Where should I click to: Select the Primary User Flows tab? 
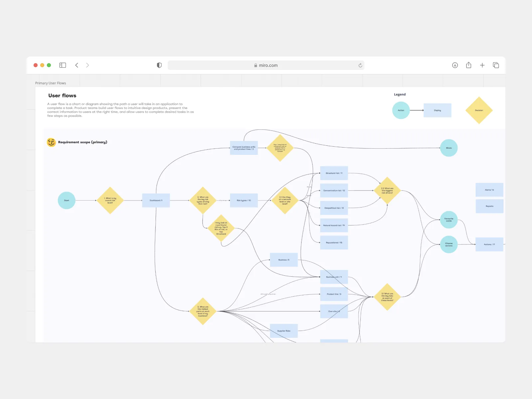point(51,83)
